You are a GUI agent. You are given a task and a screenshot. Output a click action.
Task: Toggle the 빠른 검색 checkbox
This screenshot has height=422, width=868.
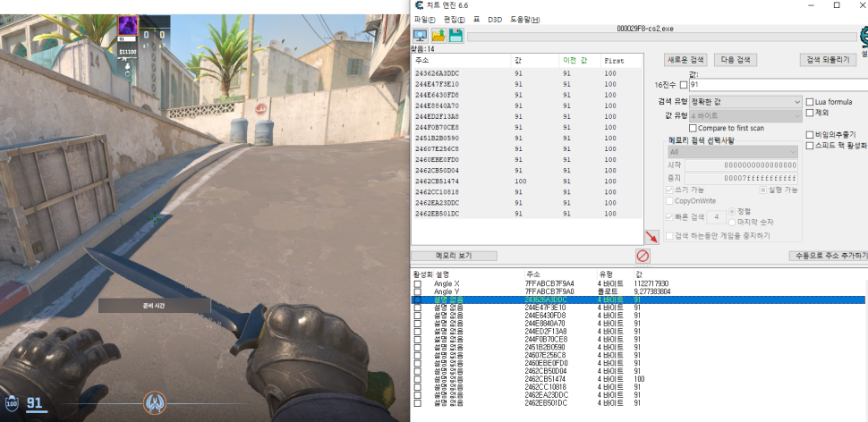[669, 216]
